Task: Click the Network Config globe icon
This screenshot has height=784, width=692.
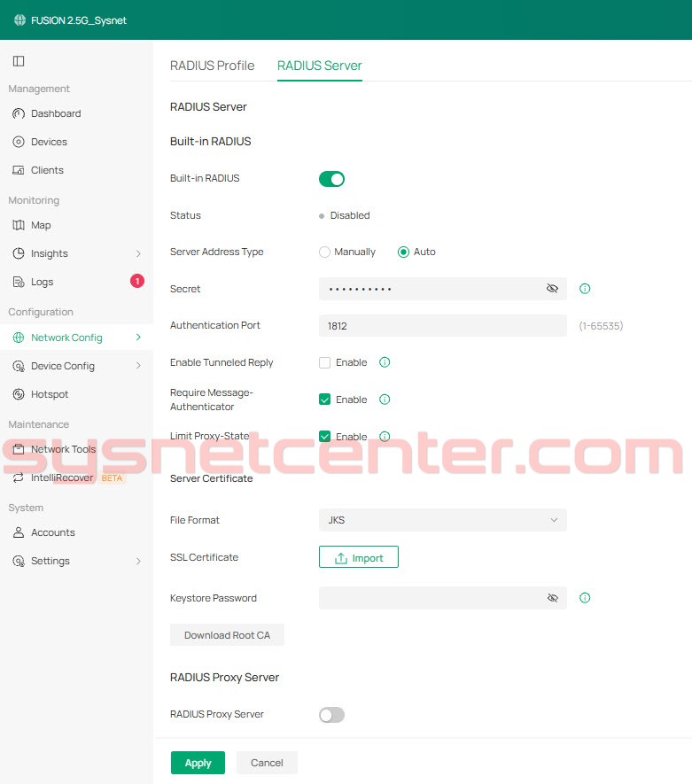Action: pyautogui.click(x=19, y=338)
